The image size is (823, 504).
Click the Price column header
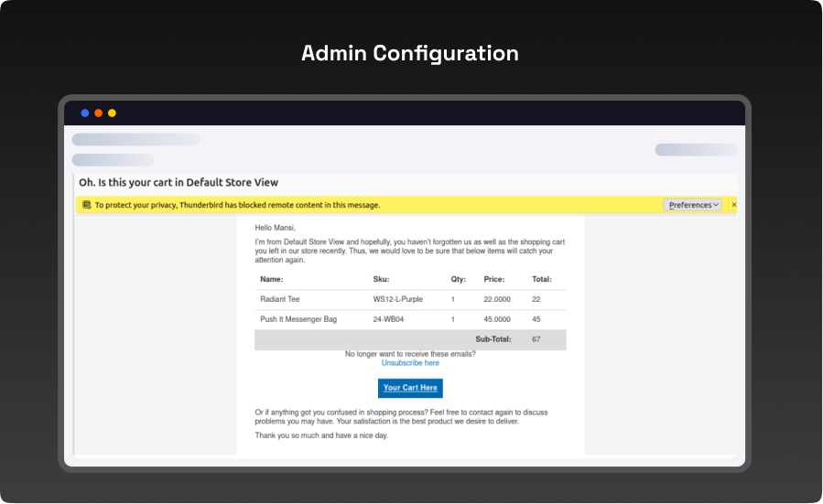pyautogui.click(x=494, y=279)
